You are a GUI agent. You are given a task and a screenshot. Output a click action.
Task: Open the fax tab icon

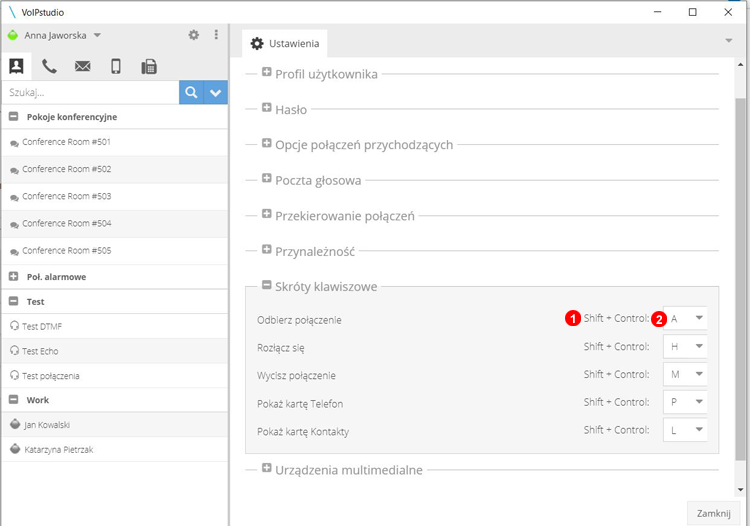click(148, 67)
